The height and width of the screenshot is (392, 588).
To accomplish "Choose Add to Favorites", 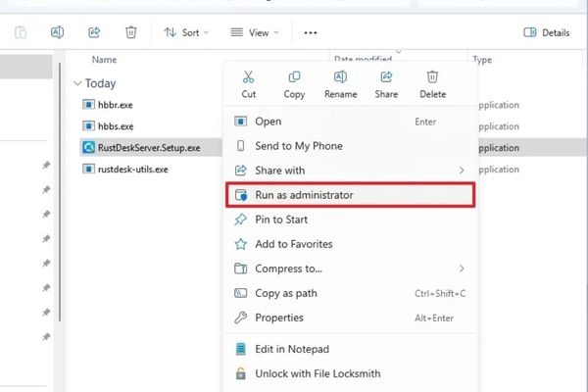I will [x=350, y=244].
